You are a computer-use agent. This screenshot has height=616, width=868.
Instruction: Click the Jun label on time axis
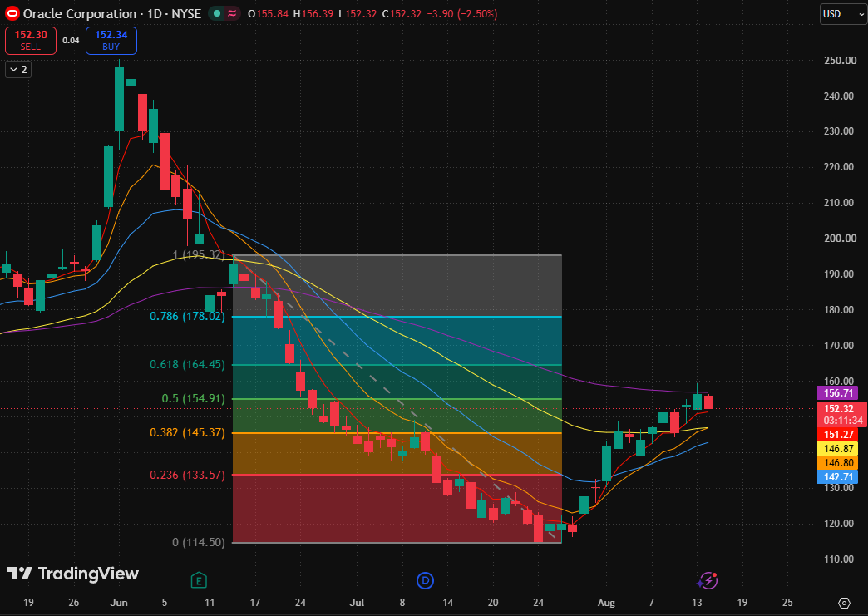click(x=118, y=602)
